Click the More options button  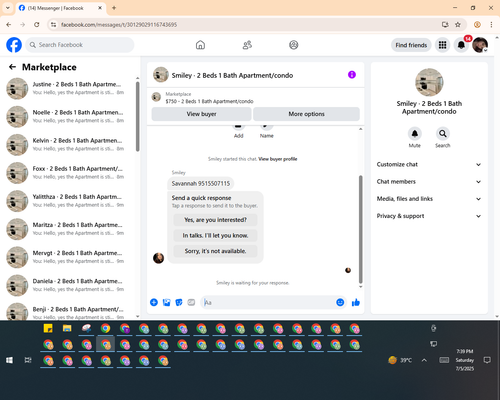tap(306, 114)
